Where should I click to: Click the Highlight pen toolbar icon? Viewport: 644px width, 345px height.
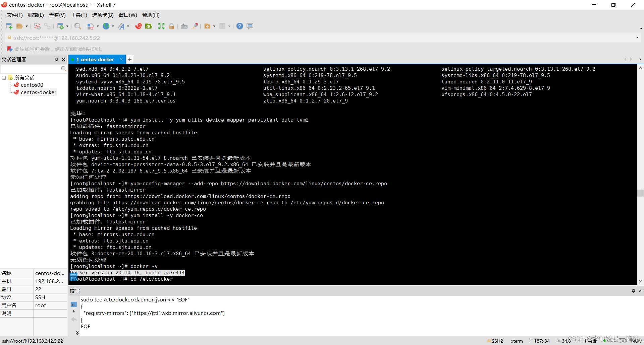point(195,26)
